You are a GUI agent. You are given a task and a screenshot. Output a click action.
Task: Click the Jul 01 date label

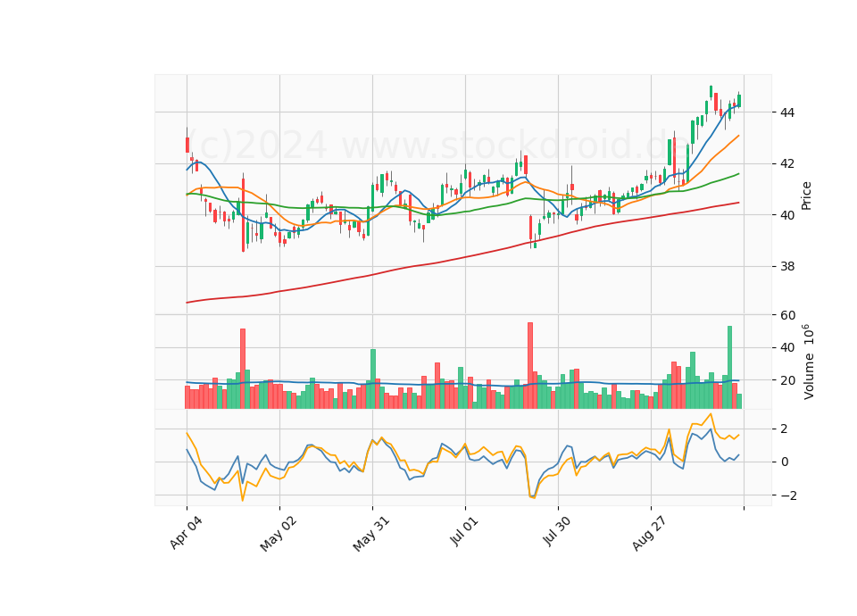[x=464, y=530]
